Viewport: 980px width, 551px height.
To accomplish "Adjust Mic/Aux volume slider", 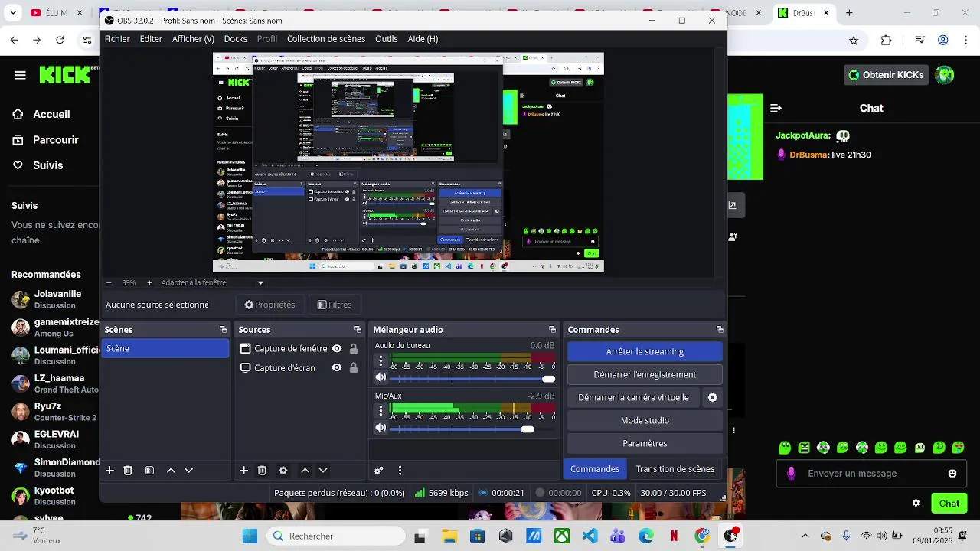I will click(472, 429).
